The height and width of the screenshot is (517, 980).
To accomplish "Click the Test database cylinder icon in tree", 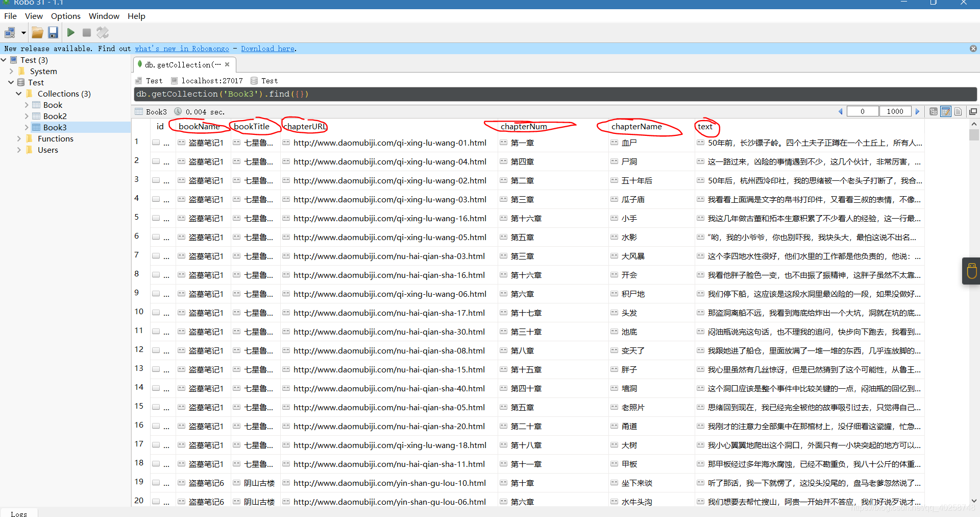I will click(x=21, y=82).
